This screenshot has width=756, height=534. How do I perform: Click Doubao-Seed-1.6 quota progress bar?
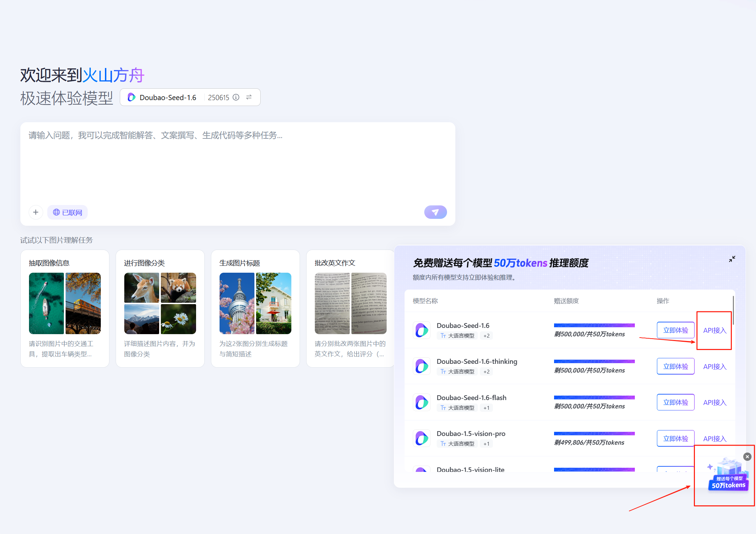tap(594, 325)
